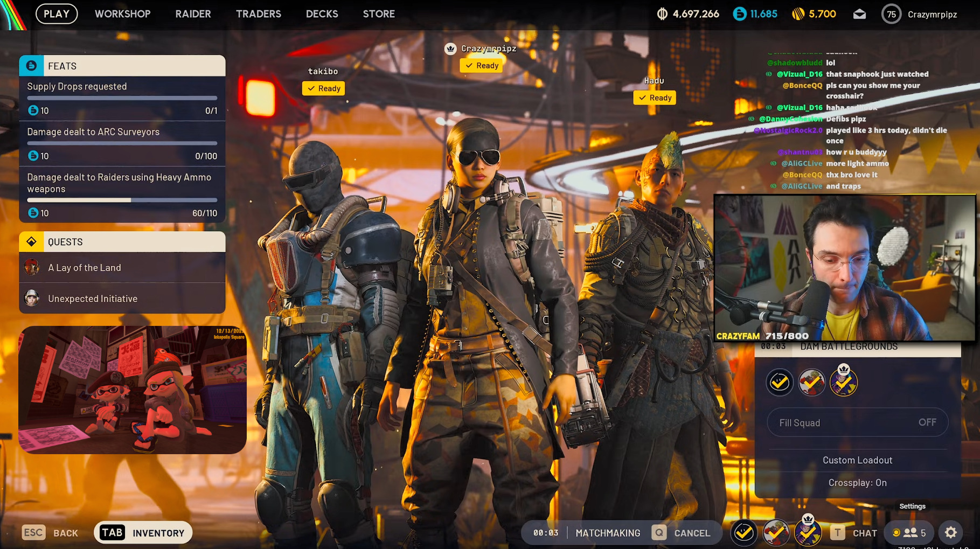
Task: Go to the TRADERS tab
Action: (x=259, y=14)
